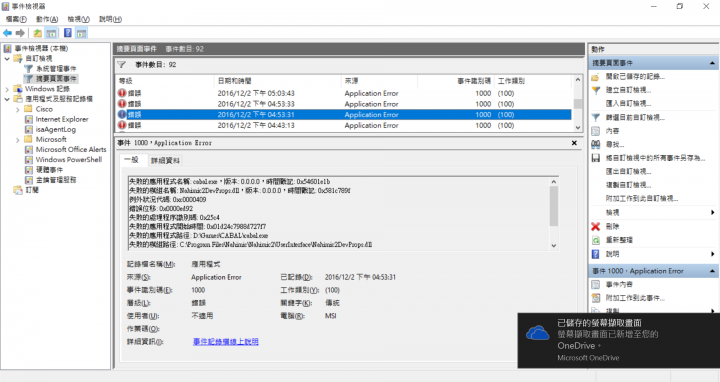Image resolution: width=720 pixels, height=382 pixels.
Task: Click the green refresh icon for 重新整理
Action: coord(596,240)
